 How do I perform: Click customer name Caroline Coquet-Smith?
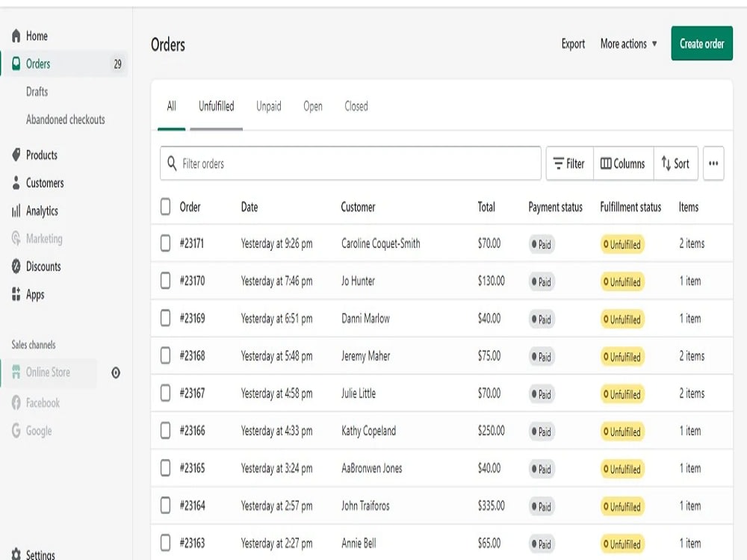381,243
